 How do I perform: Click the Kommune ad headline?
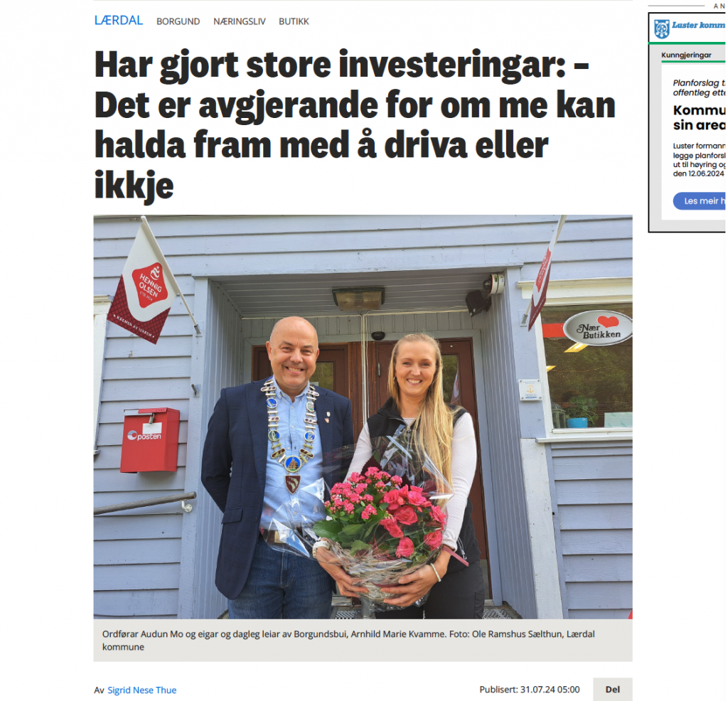point(700,117)
